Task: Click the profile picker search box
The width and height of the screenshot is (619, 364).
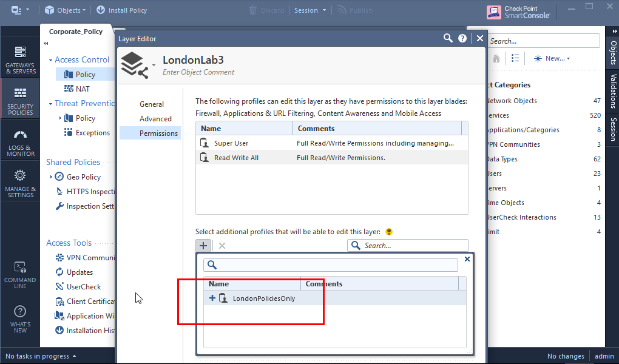Action: coord(331,265)
